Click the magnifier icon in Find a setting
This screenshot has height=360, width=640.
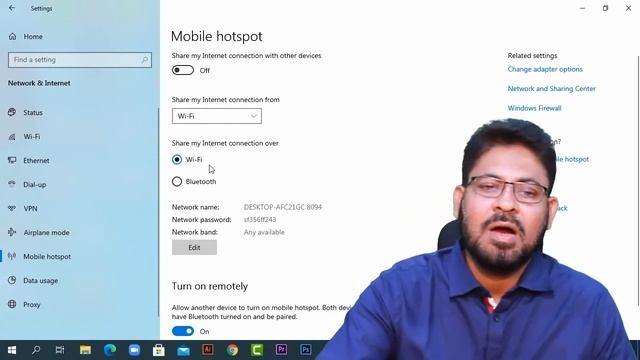144,60
